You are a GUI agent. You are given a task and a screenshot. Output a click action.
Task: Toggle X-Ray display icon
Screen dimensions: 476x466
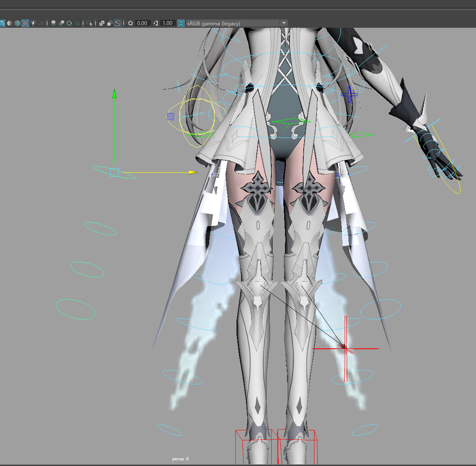click(102, 23)
